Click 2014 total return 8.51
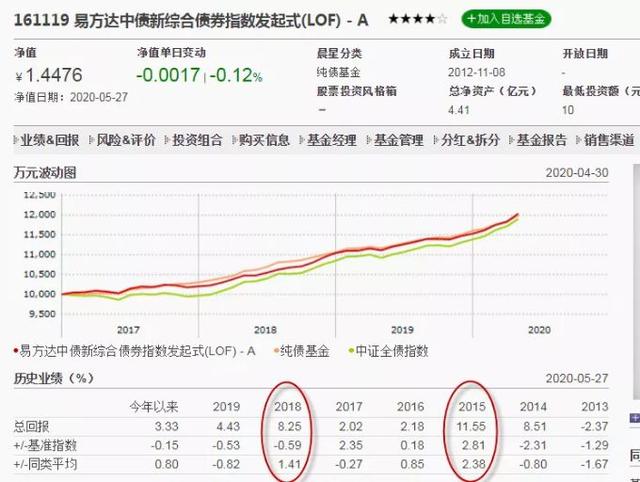 click(535, 426)
